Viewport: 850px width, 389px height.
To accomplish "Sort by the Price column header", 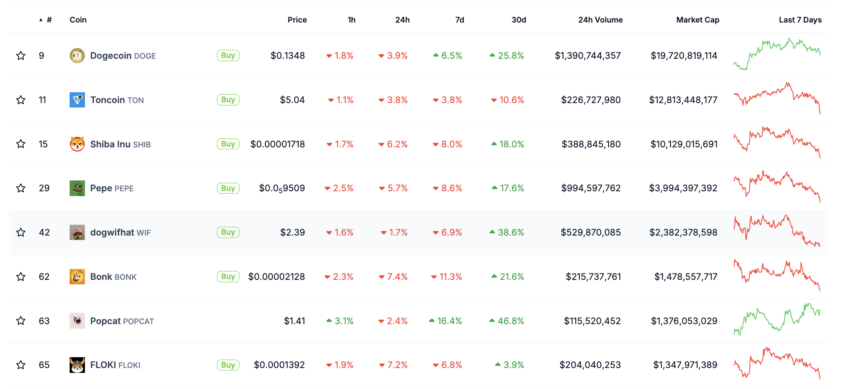I will click(x=297, y=20).
